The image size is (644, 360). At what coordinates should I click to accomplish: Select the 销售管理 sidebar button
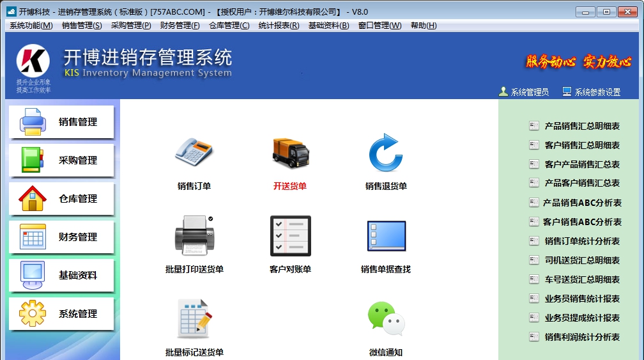61,121
